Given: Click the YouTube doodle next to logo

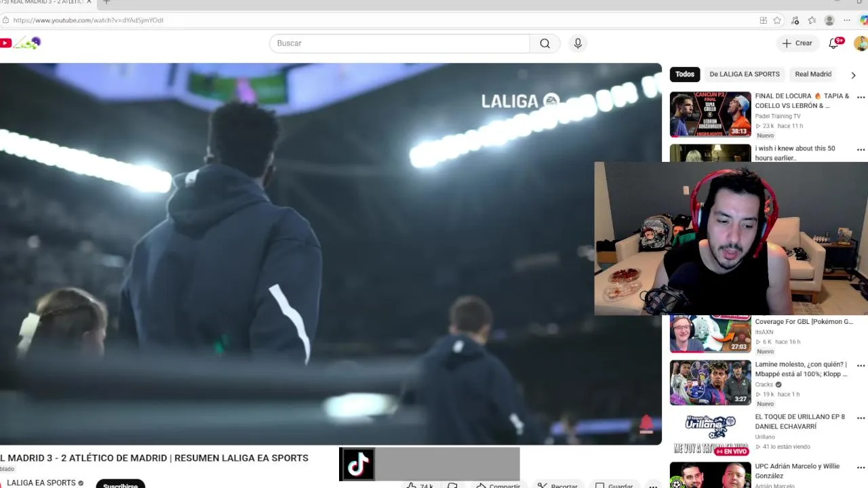Looking at the screenshot, I should click(28, 43).
